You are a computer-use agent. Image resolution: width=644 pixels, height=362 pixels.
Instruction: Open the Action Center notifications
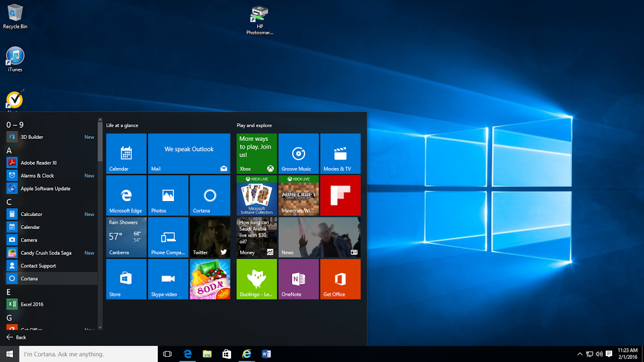[609, 354]
